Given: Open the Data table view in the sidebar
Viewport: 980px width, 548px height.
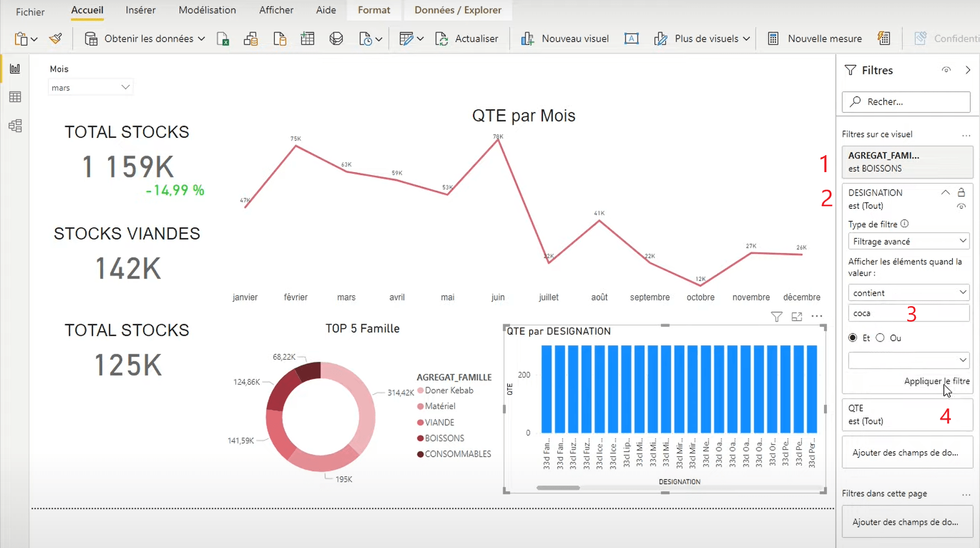Looking at the screenshot, I should 15,97.
